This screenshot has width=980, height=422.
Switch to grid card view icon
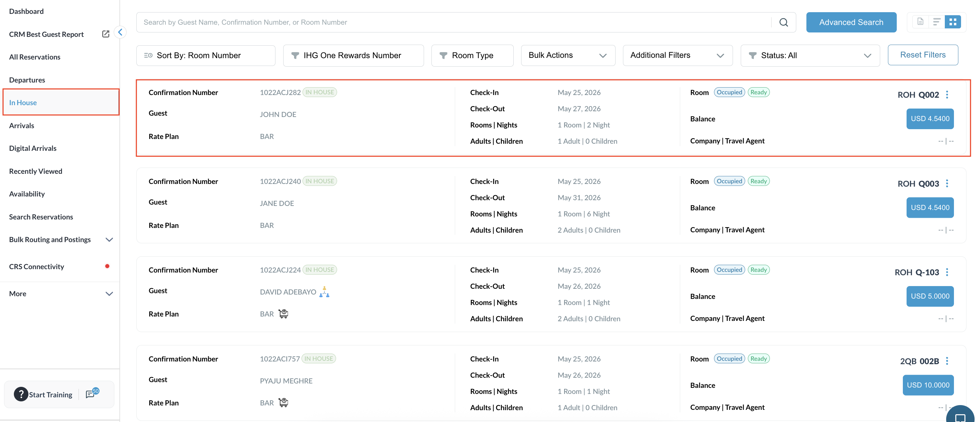[x=953, y=22]
